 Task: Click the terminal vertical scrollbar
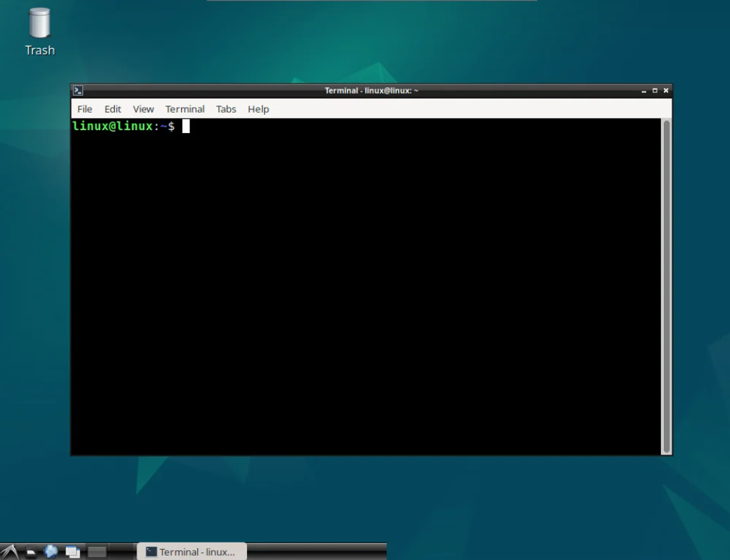(x=667, y=286)
